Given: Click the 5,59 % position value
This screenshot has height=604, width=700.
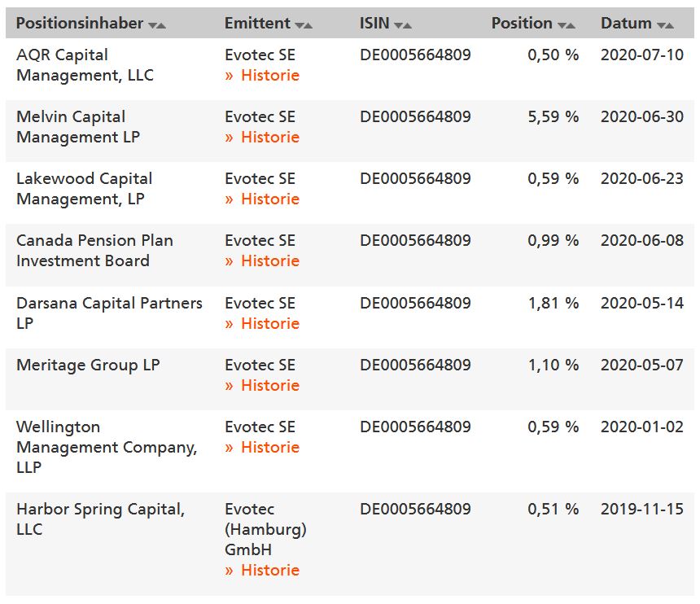Looking at the screenshot, I should click(x=553, y=117).
